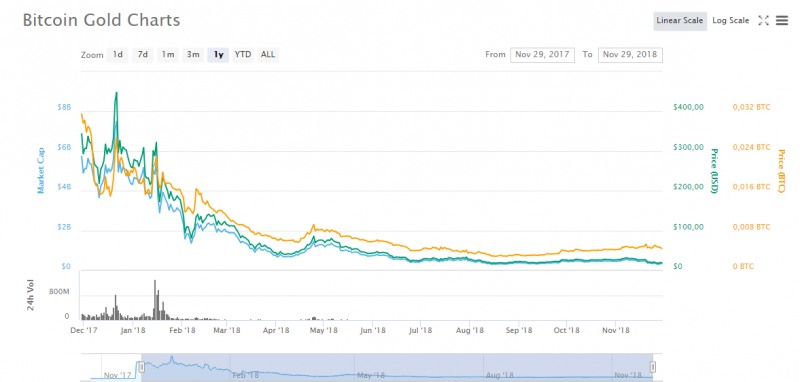Screen dimensions: 800x382
Task: Switch to Log Scale
Action: [x=731, y=21]
